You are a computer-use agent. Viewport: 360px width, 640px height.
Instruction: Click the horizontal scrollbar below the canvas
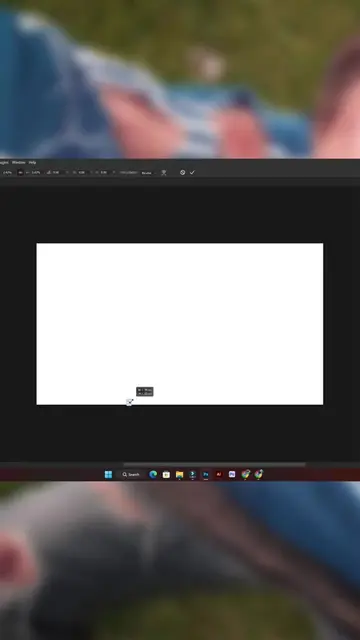point(214,464)
